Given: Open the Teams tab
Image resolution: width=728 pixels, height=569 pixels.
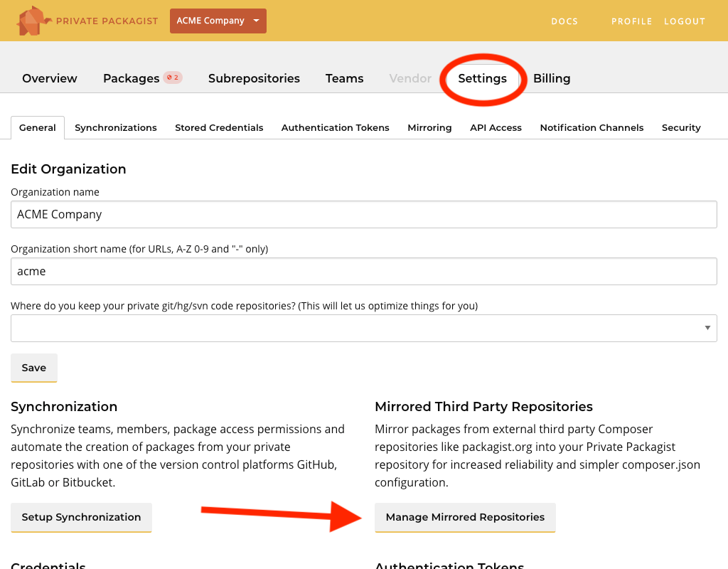Looking at the screenshot, I should [344, 78].
